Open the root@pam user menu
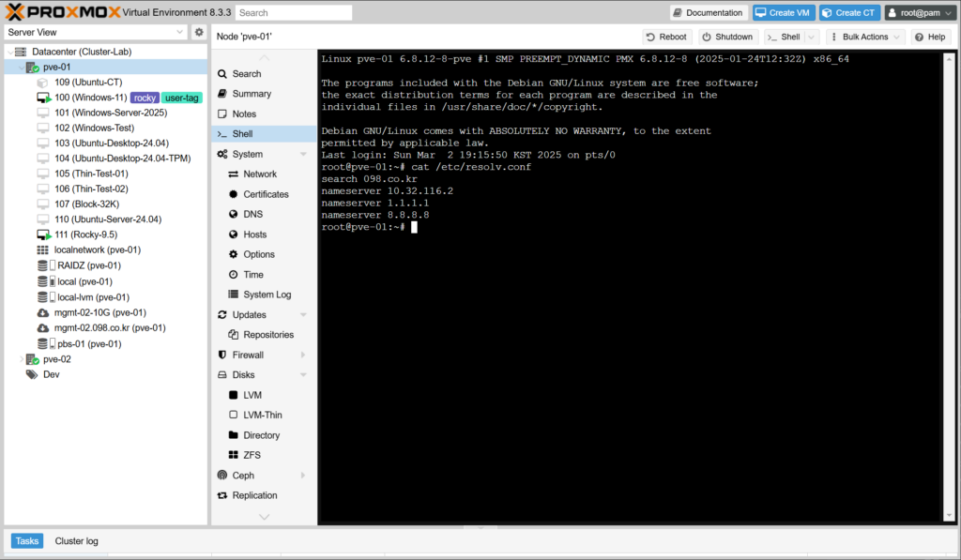This screenshot has height=560, width=961. (x=919, y=13)
